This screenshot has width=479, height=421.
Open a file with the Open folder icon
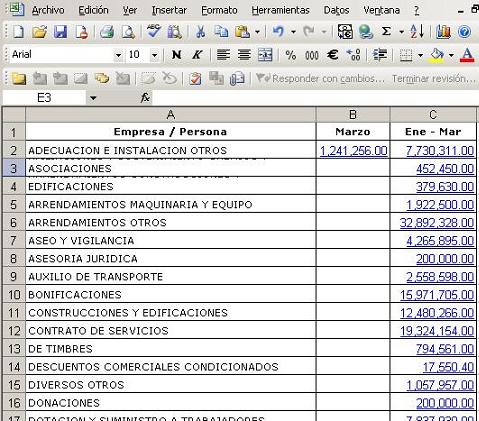[x=39, y=32]
